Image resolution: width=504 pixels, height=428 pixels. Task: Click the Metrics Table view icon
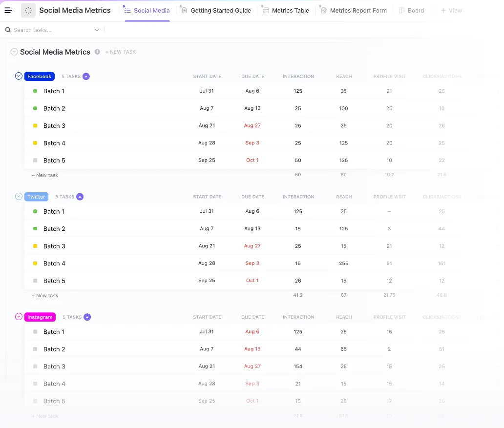click(x=265, y=10)
